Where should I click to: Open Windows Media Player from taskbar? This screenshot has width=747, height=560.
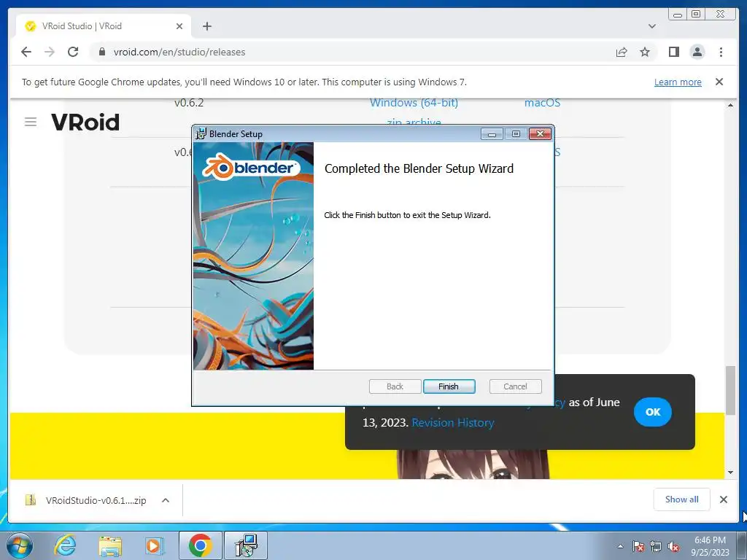coord(154,545)
